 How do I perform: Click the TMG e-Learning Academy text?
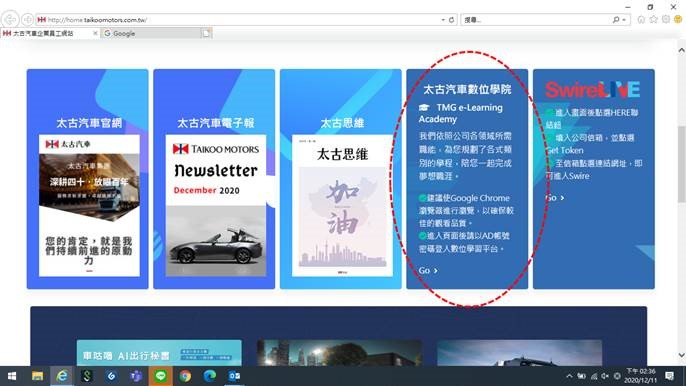461,113
